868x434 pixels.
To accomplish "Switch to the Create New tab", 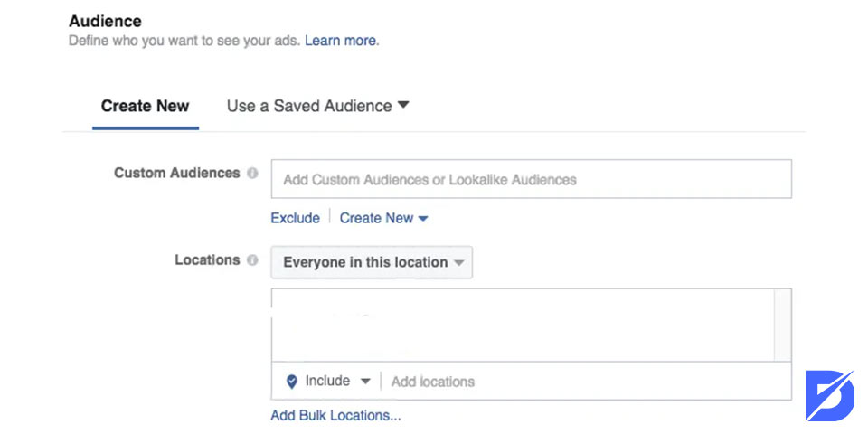I will click(x=145, y=106).
